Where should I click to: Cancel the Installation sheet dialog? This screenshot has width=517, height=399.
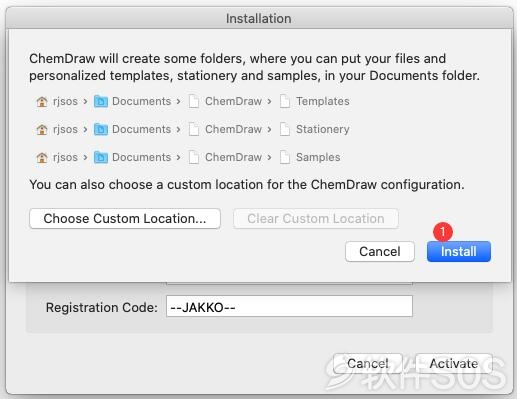point(380,252)
